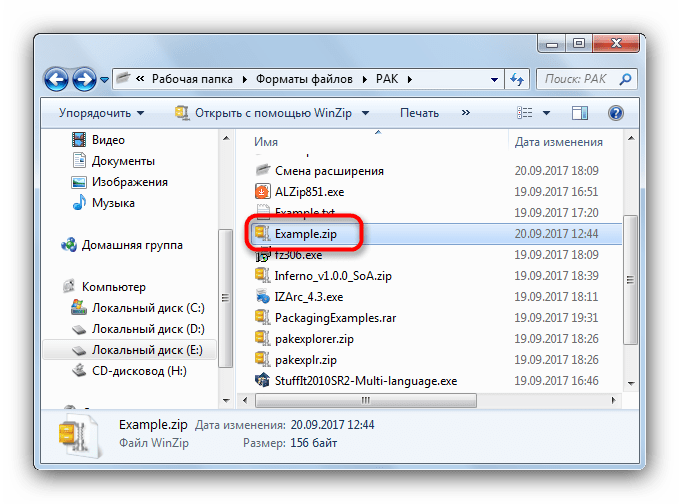
Task: Go back with the Back arrow button
Action: tap(56, 79)
